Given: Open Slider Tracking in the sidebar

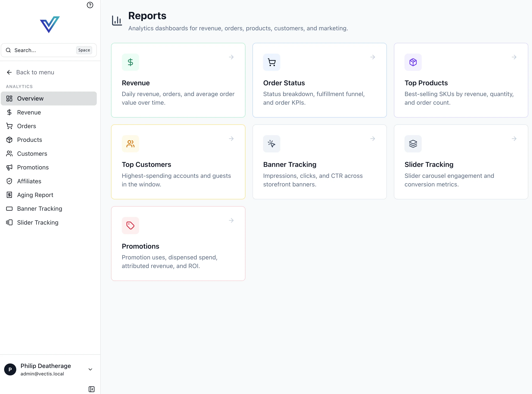Looking at the screenshot, I should point(49,222).
